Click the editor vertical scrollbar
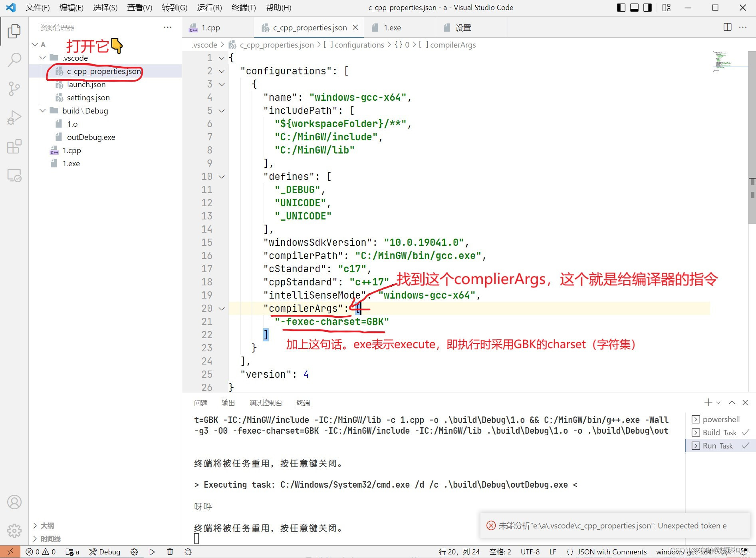The width and height of the screenshot is (756, 558). (752, 138)
